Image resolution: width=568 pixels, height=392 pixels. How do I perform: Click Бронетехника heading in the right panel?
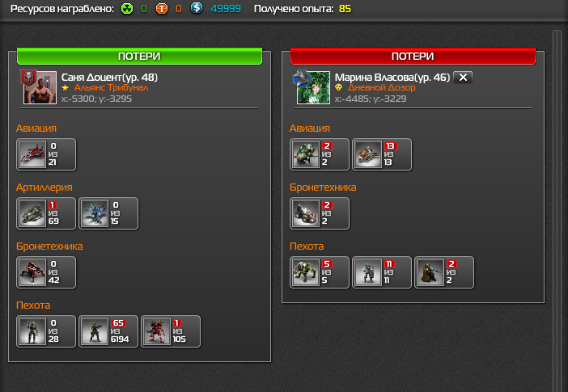pos(323,188)
